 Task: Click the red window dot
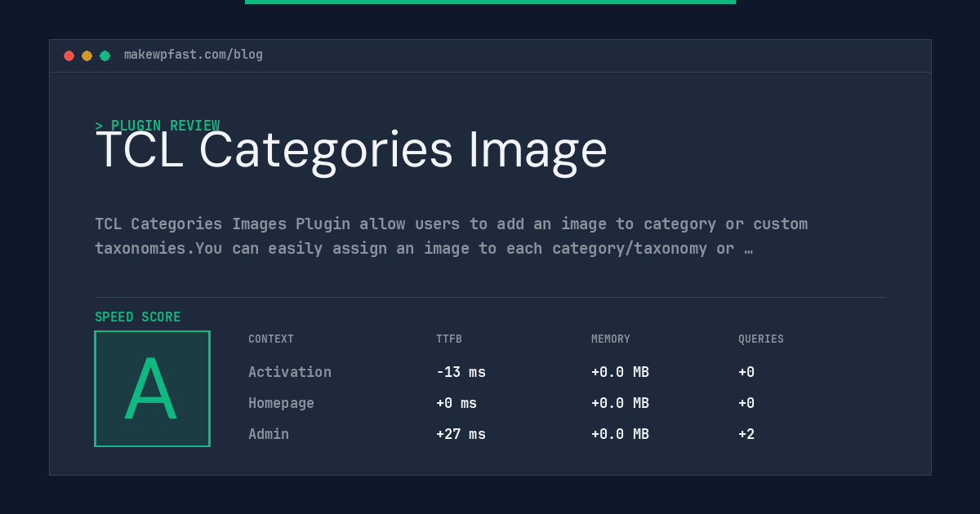(69, 55)
